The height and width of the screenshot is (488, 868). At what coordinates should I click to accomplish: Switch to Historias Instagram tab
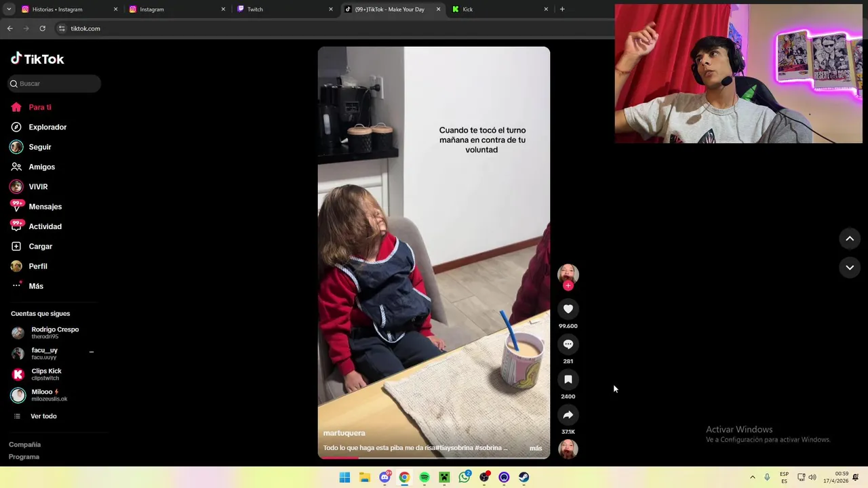pyautogui.click(x=68, y=9)
